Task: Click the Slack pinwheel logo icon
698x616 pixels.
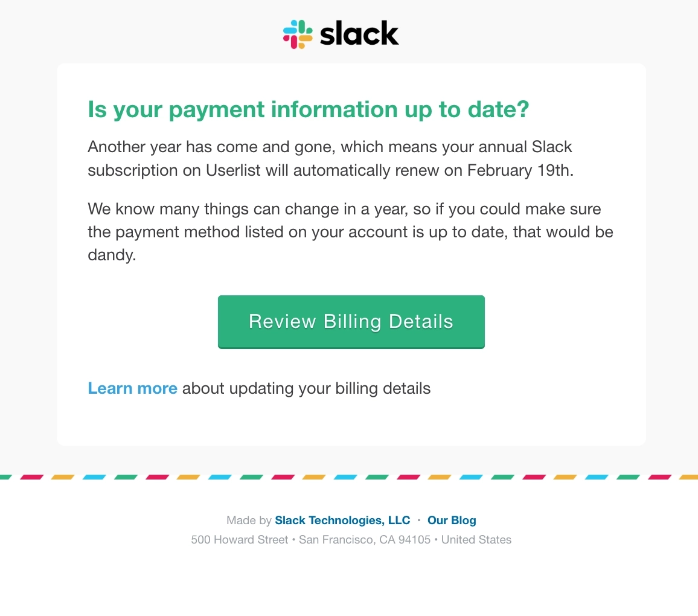Action: 298,34
